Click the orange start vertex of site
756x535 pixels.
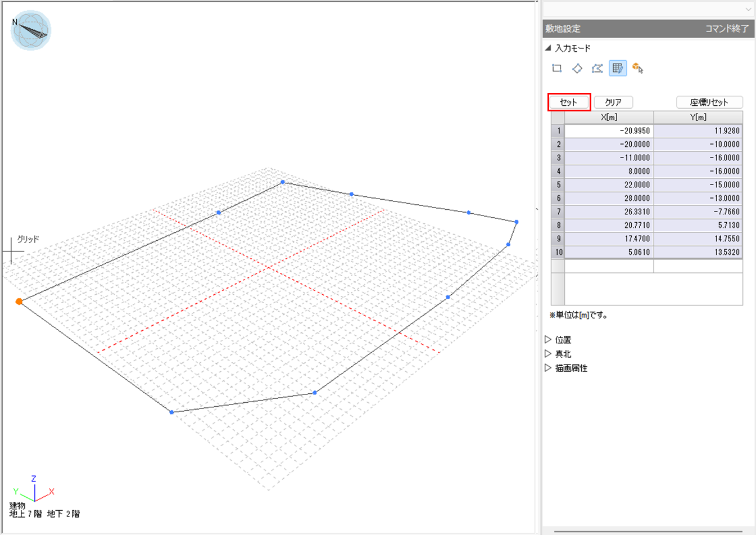tap(19, 302)
